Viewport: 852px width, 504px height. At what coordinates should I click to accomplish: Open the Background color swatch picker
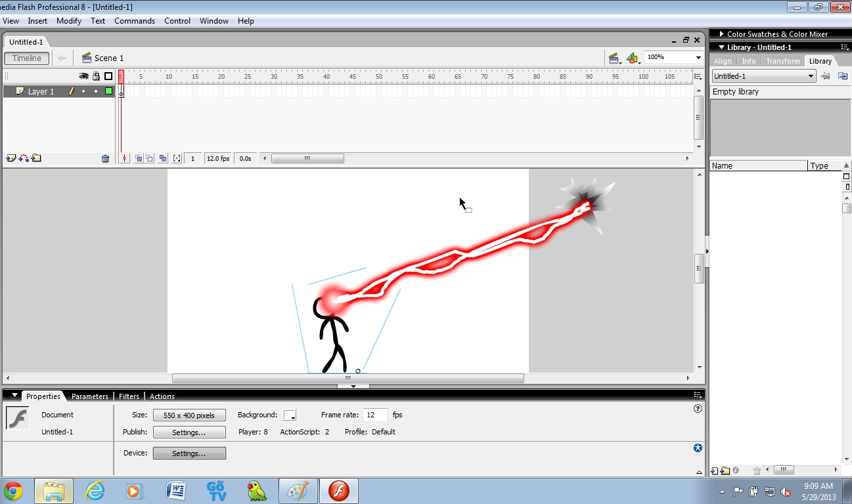click(x=289, y=415)
